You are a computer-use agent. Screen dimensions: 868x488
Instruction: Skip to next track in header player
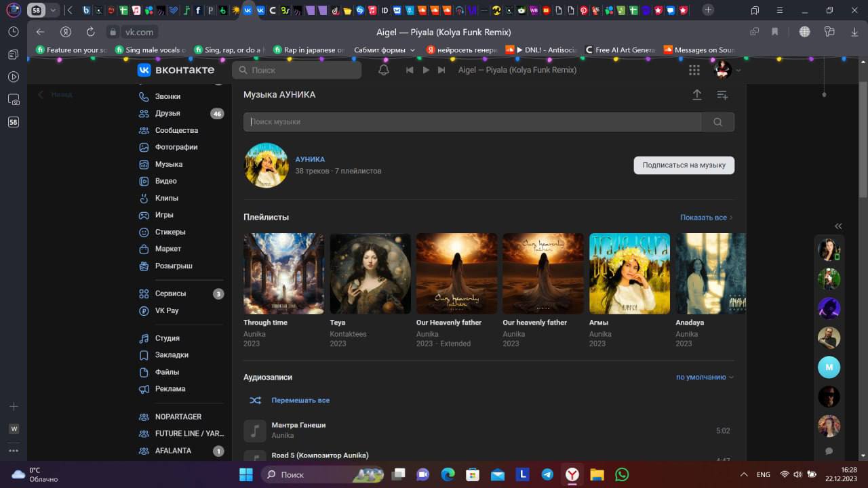[441, 70]
